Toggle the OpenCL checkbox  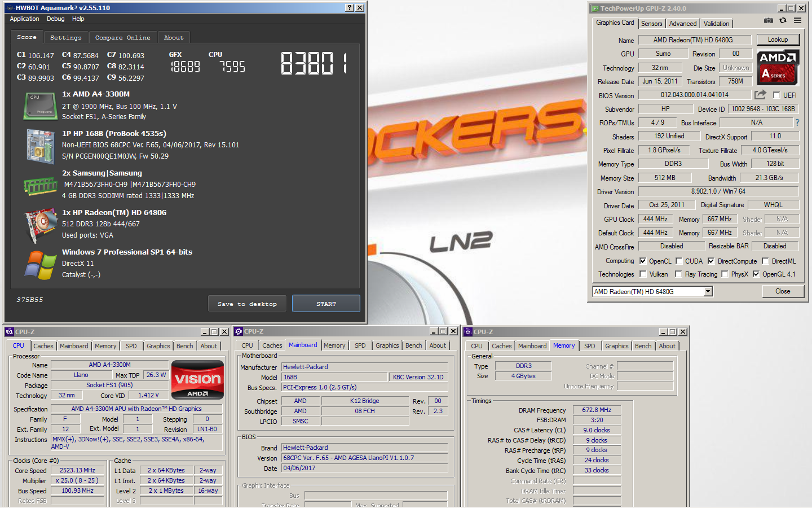tap(643, 261)
